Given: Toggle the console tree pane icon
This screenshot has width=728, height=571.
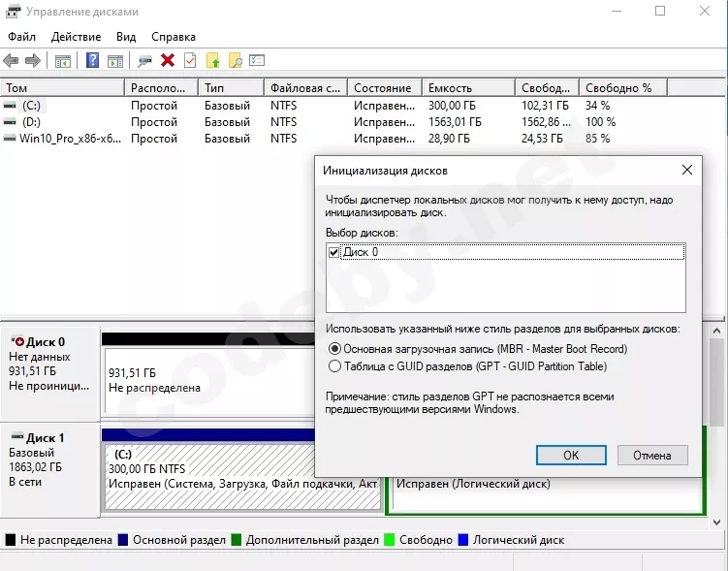Looking at the screenshot, I should [63, 61].
